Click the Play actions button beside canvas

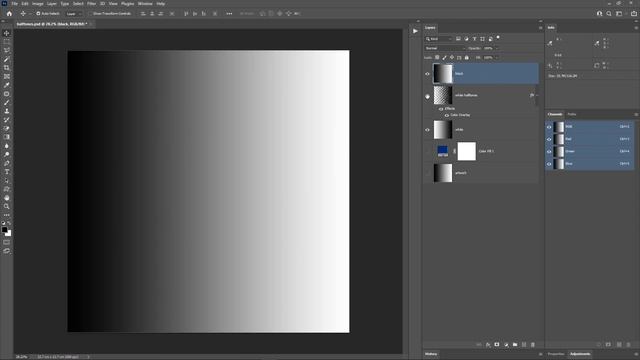[x=415, y=31]
